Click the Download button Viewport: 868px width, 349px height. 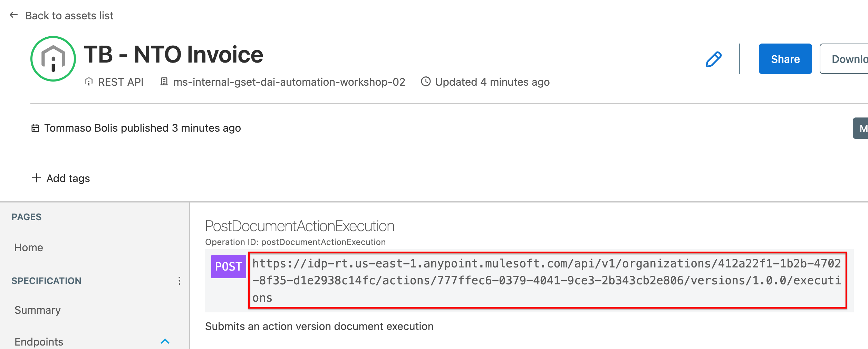844,59
